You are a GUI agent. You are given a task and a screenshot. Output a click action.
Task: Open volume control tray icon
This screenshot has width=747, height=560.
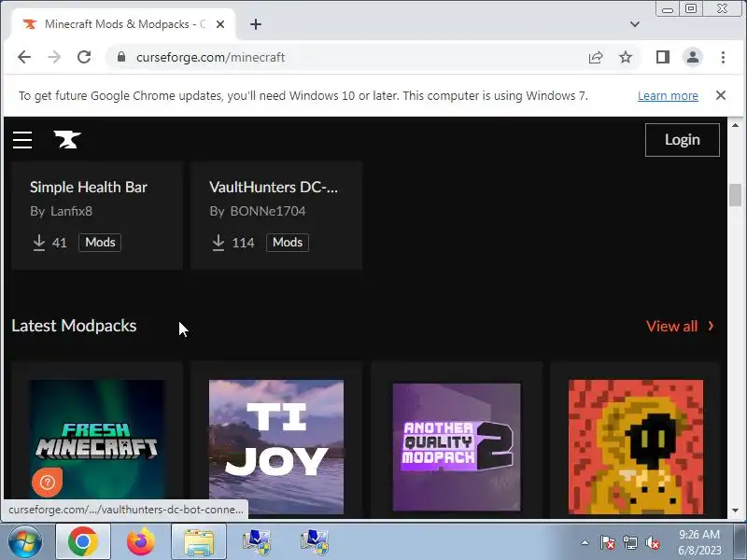653,542
